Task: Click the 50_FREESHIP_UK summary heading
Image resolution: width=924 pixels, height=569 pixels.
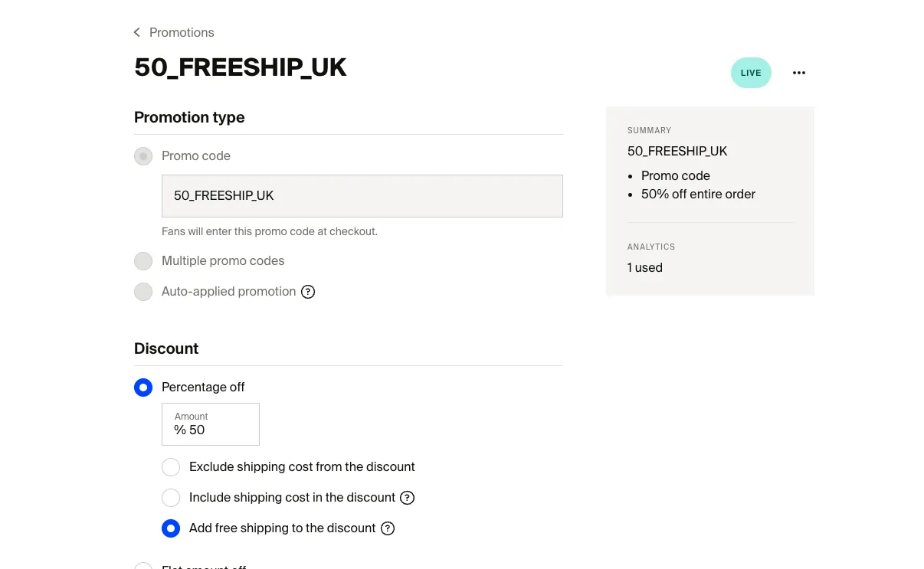Action: (x=677, y=151)
